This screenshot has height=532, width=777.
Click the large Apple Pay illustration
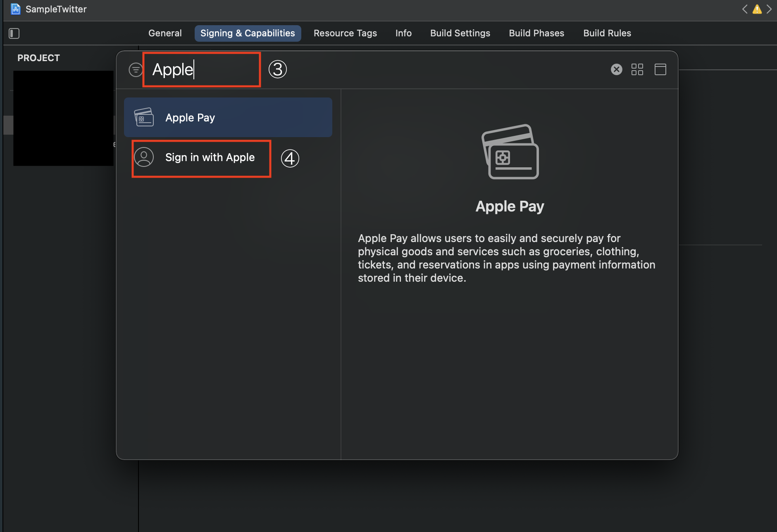[x=510, y=152]
